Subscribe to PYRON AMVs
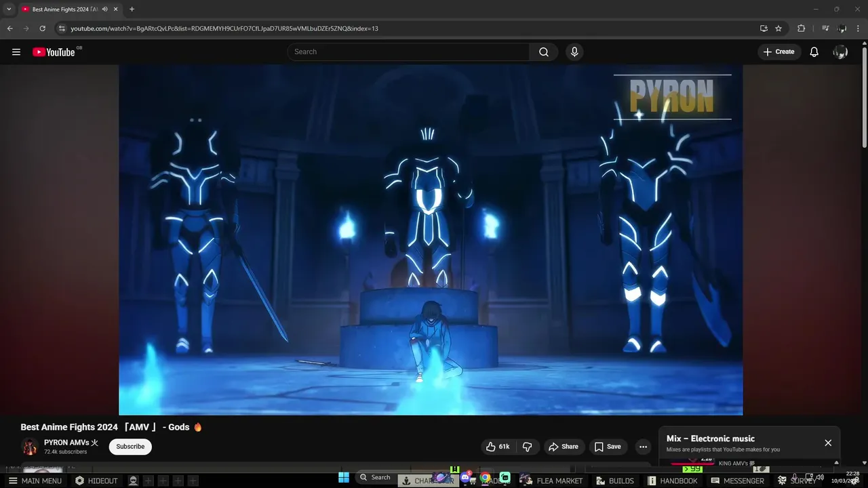This screenshot has height=488, width=868. point(130,447)
